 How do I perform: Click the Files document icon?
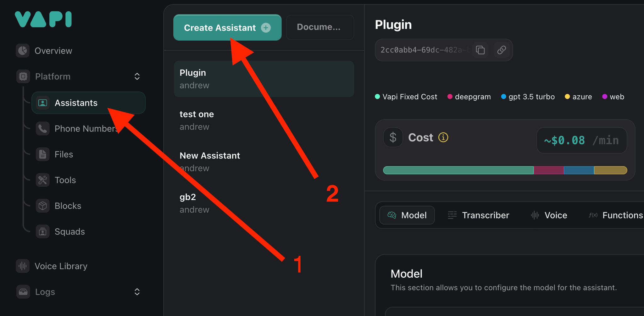pos(42,154)
